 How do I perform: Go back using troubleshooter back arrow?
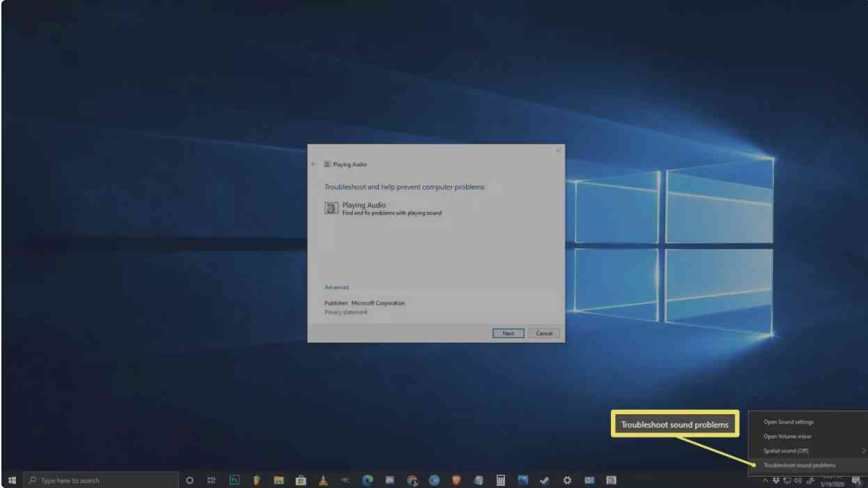(313, 165)
